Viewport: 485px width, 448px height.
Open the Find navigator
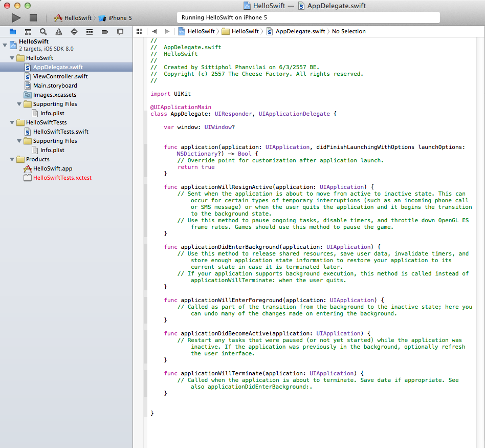click(x=43, y=32)
